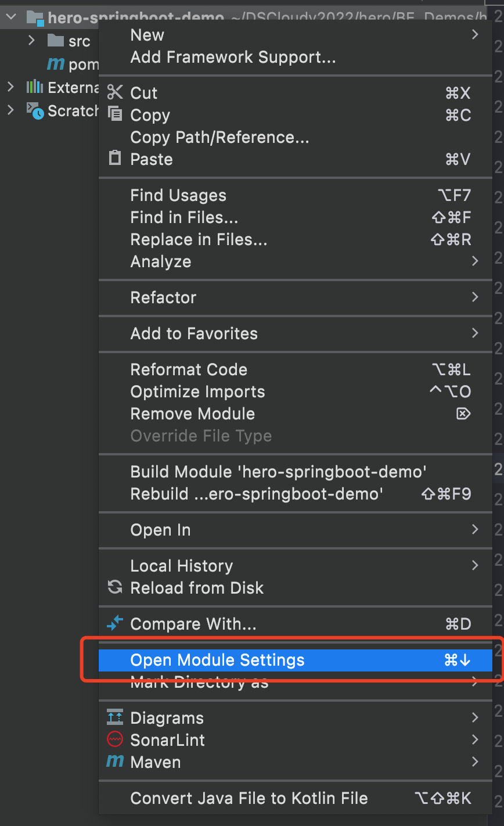Click the hero-springboot-demo module folder icon
Viewport: 504px width, 826px height.
click(x=35, y=19)
